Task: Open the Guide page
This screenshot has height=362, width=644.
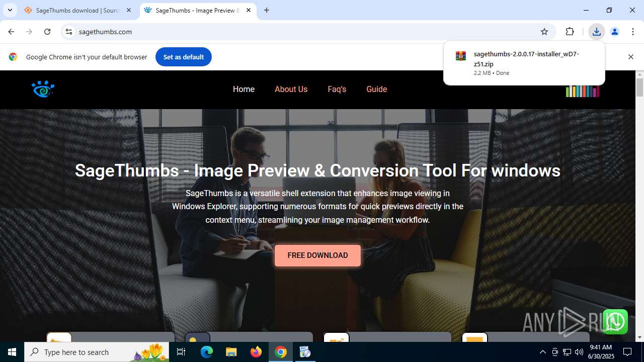Action: [376, 89]
